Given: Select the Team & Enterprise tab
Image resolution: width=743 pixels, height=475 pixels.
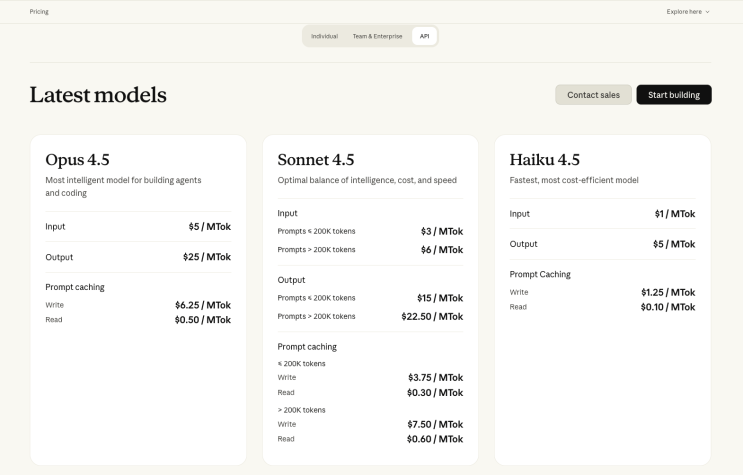Looking at the screenshot, I should coord(377,36).
